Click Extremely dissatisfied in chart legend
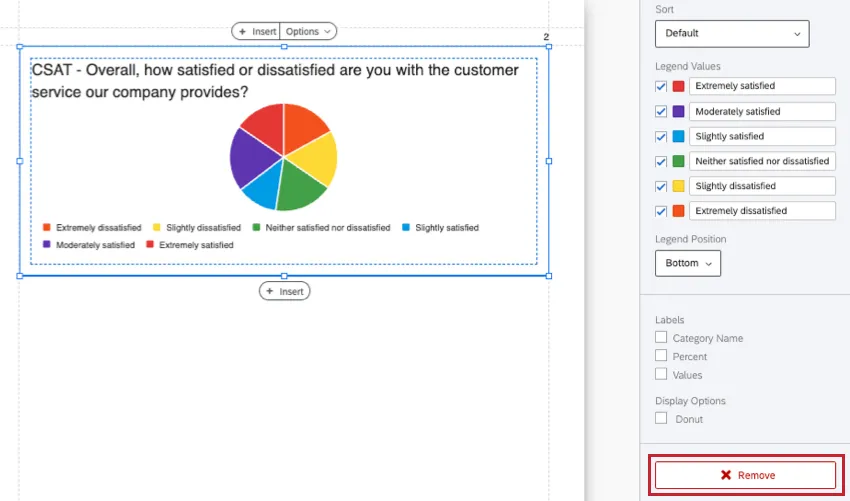The image size is (850, 501). (92, 228)
